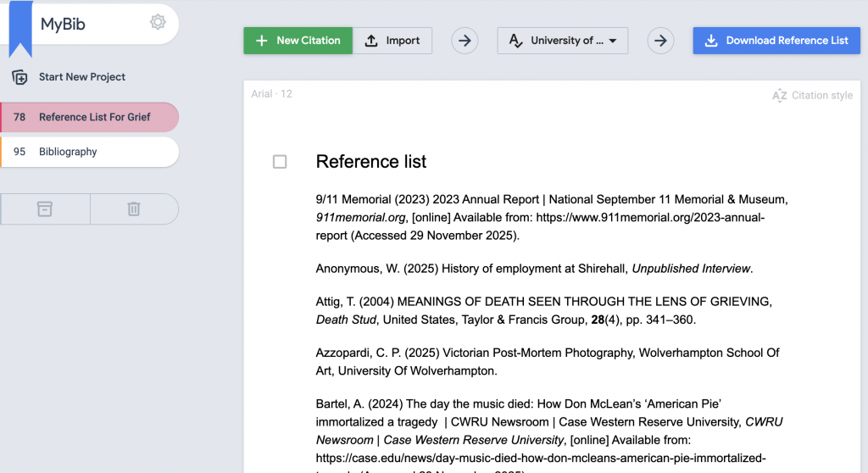Click the Import button

pos(392,41)
